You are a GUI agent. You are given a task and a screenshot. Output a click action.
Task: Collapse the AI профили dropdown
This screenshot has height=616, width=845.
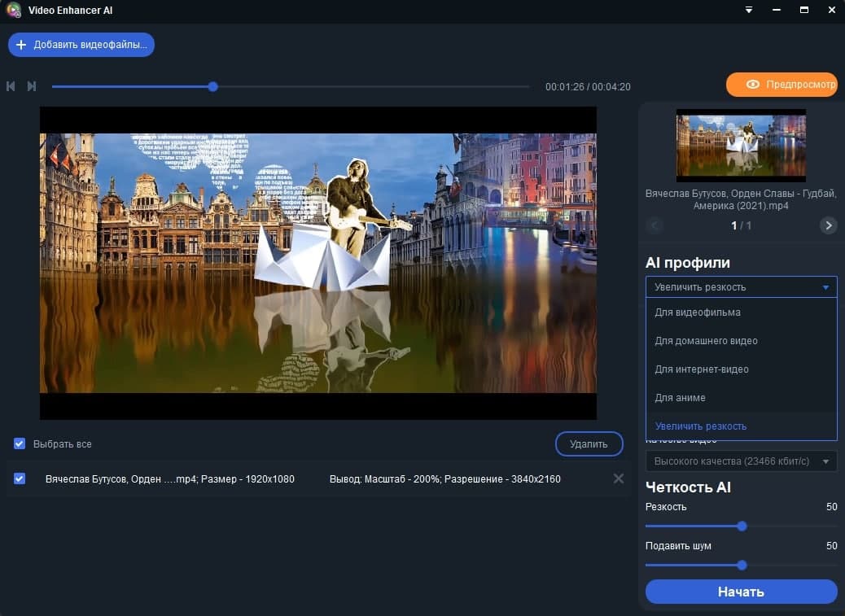point(741,287)
